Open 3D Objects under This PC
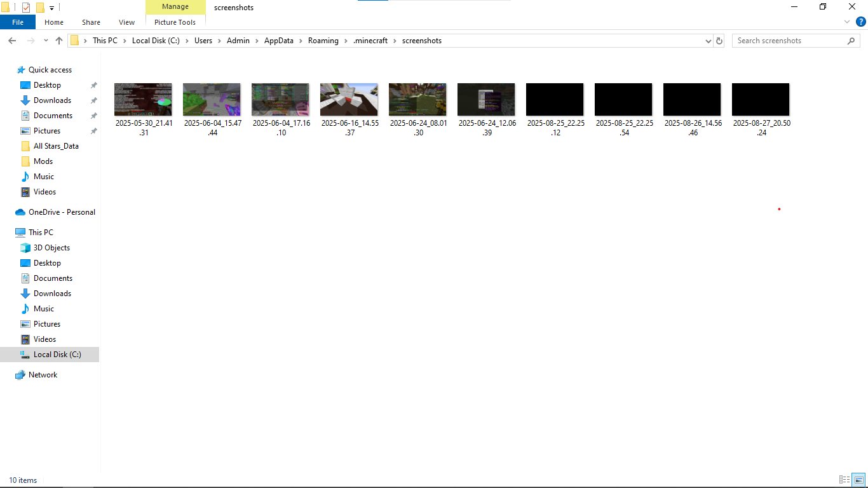The width and height of the screenshot is (868, 488). pyautogui.click(x=51, y=248)
